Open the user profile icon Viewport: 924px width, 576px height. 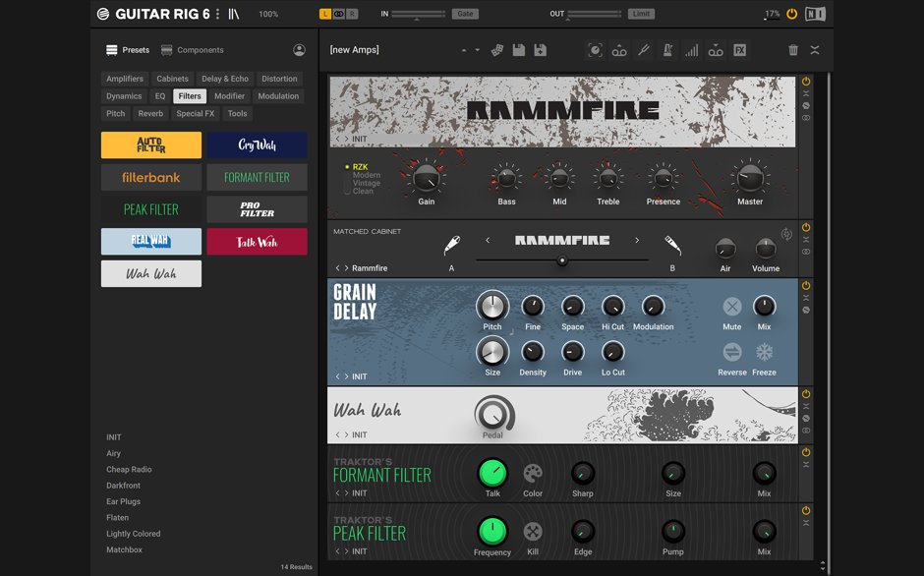click(300, 50)
